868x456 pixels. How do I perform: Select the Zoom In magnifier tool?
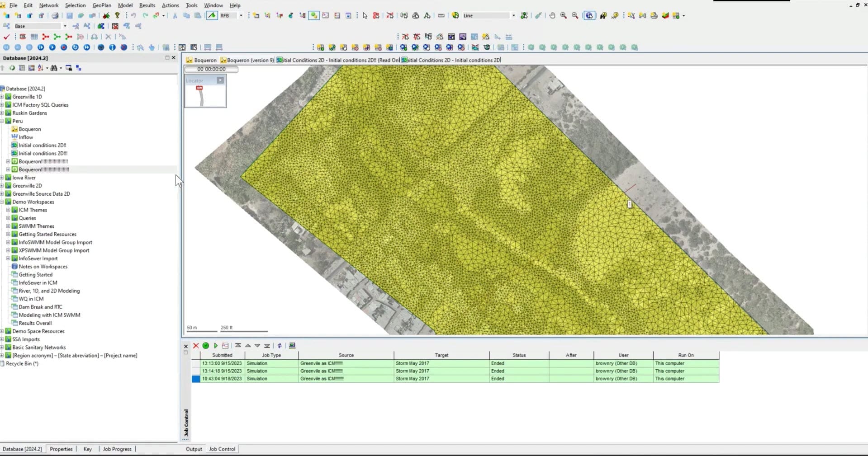point(564,15)
